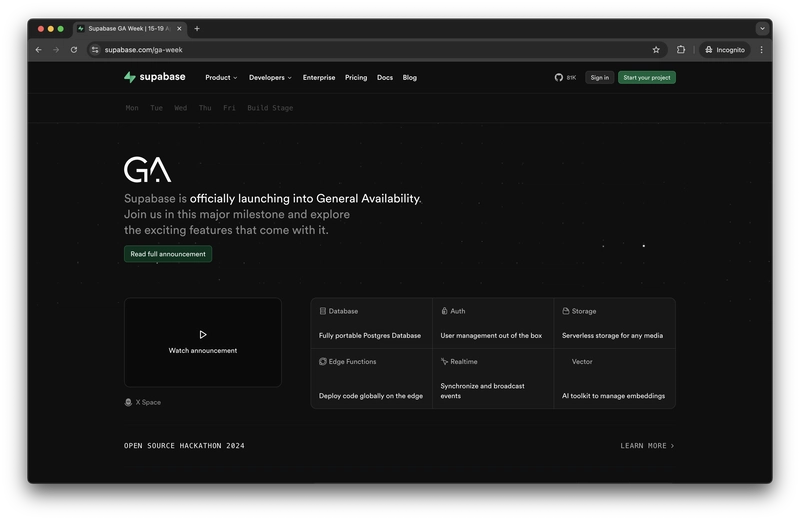
Task: Open a new browser tab
Action: 197,29
